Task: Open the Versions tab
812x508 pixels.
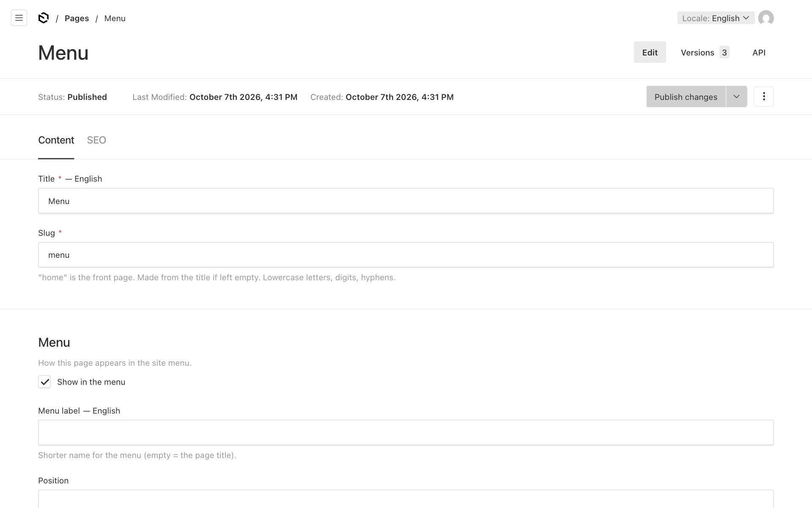Action: coord(705,52)
